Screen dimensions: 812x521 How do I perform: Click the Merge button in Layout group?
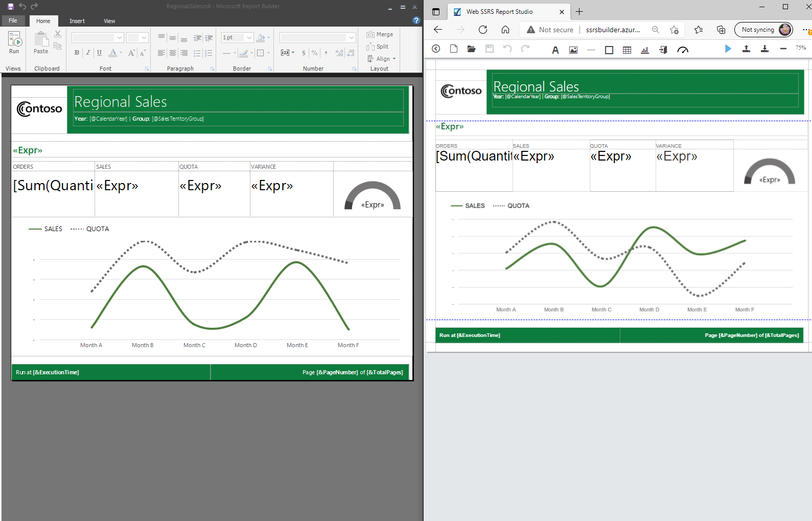click(x=380, y=34)
